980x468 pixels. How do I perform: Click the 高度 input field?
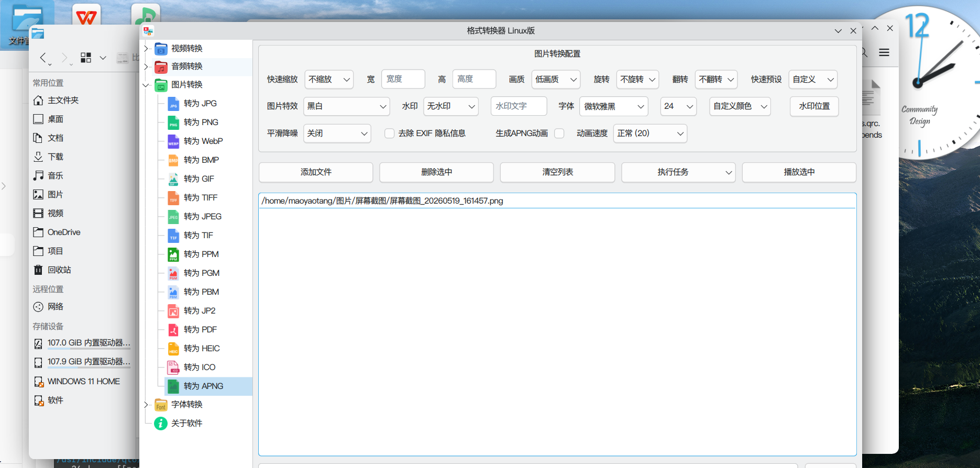pyautogui.click(x=474, y=80)
